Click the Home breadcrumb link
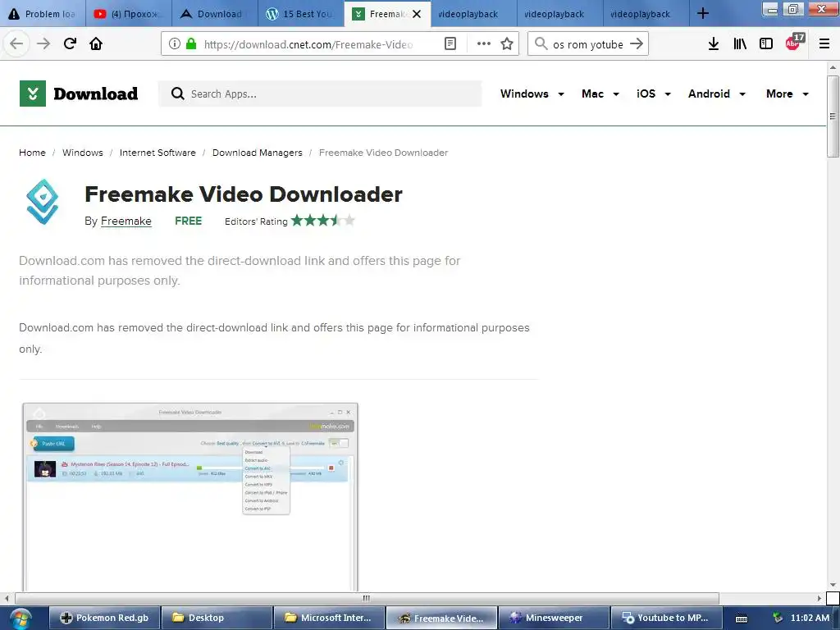Screen dimensions: 840x630 32,153
